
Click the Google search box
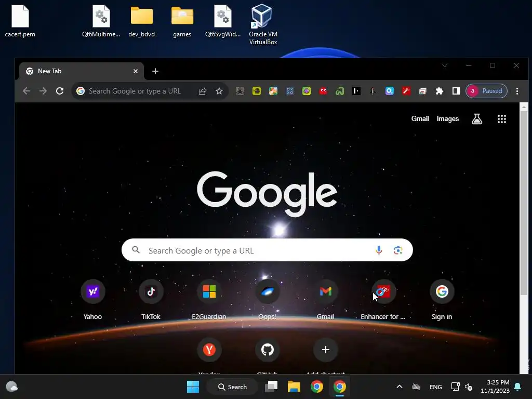(267, 250)
